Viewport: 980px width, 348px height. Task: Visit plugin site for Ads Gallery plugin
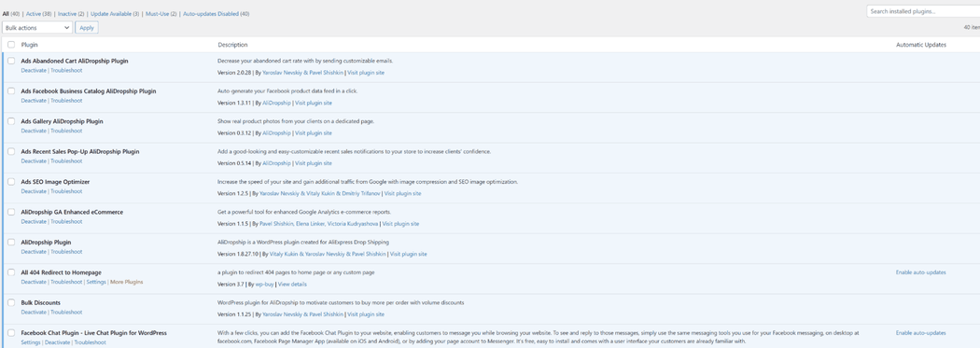[314, 133]
